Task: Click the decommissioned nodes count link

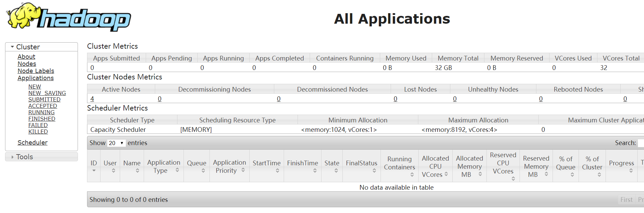Action: 279,99
